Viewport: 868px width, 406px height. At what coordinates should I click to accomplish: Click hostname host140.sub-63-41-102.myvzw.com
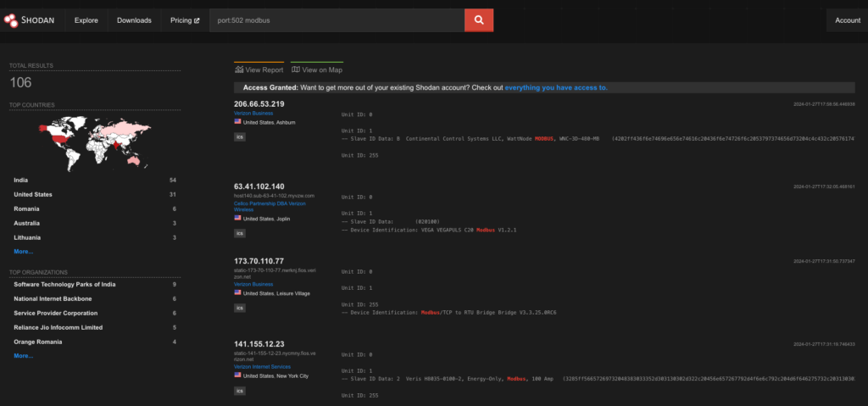274,196
